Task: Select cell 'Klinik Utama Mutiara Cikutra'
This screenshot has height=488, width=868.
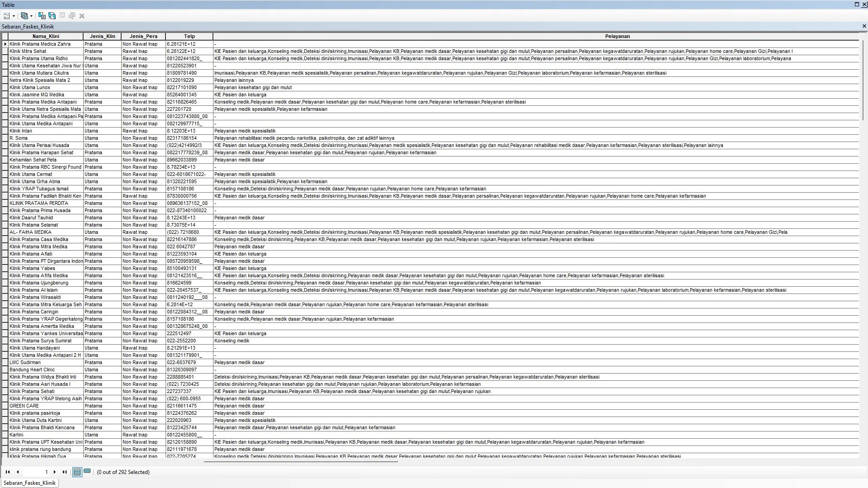Action: click(x=46, y=73)
